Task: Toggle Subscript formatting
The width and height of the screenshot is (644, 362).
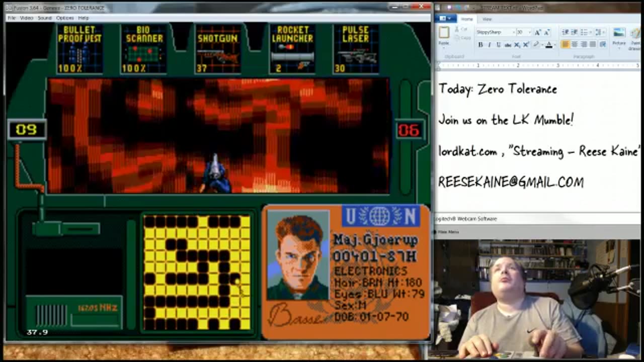Action: tap(517, 45)
